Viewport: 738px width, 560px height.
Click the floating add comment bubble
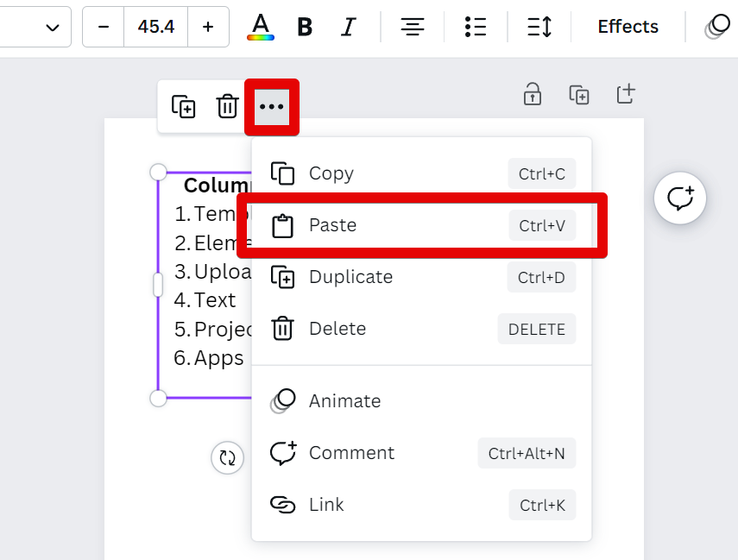click(680, 198)
